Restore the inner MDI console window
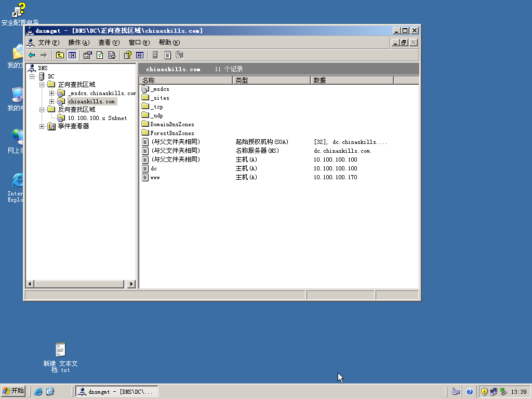The width and height of the screenshot is (532, 399). [404, 43]
